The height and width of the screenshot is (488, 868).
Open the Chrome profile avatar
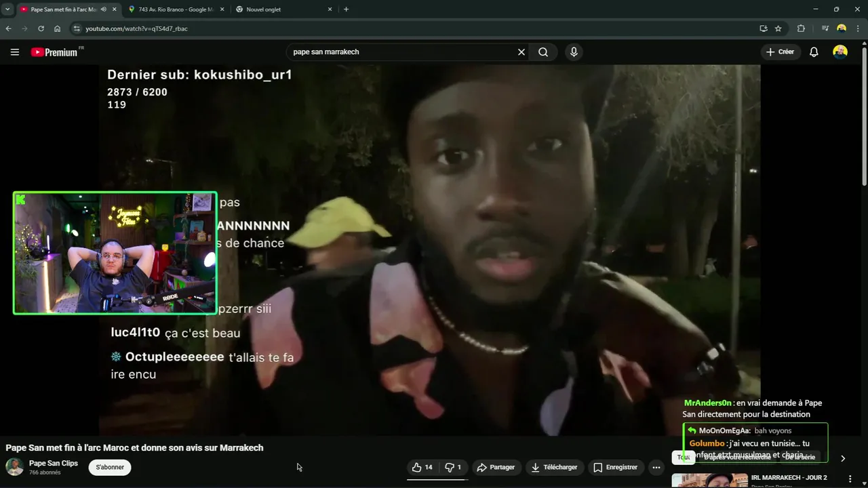coord(842,28)
